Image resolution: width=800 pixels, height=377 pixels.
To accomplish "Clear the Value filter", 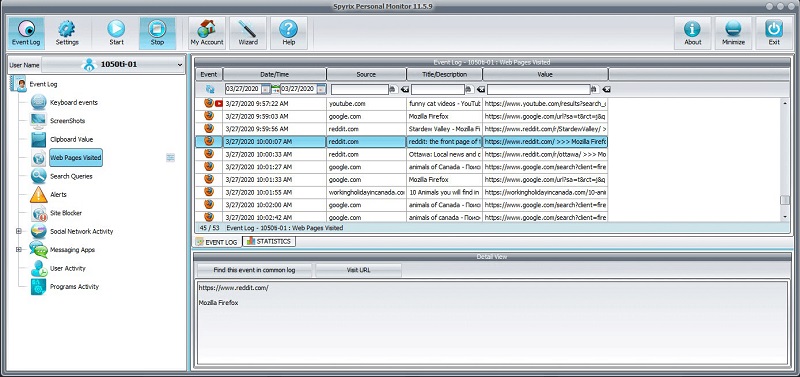I will pos(606,89).
